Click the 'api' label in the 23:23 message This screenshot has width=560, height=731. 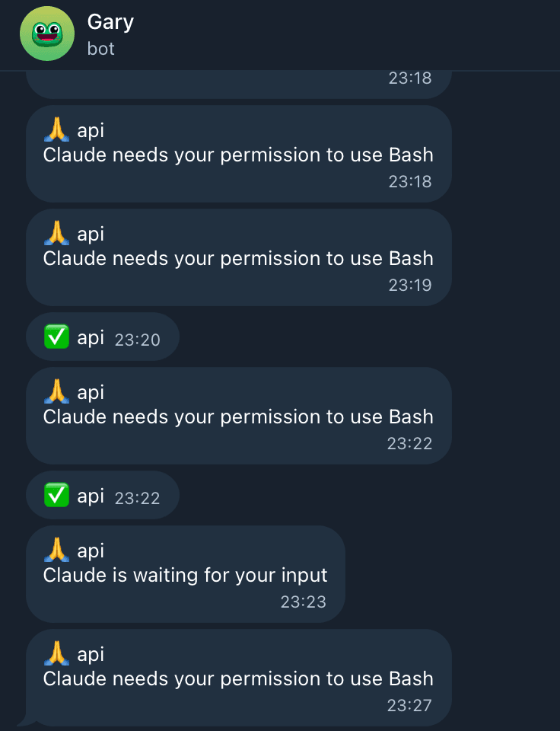pos(91,550)
